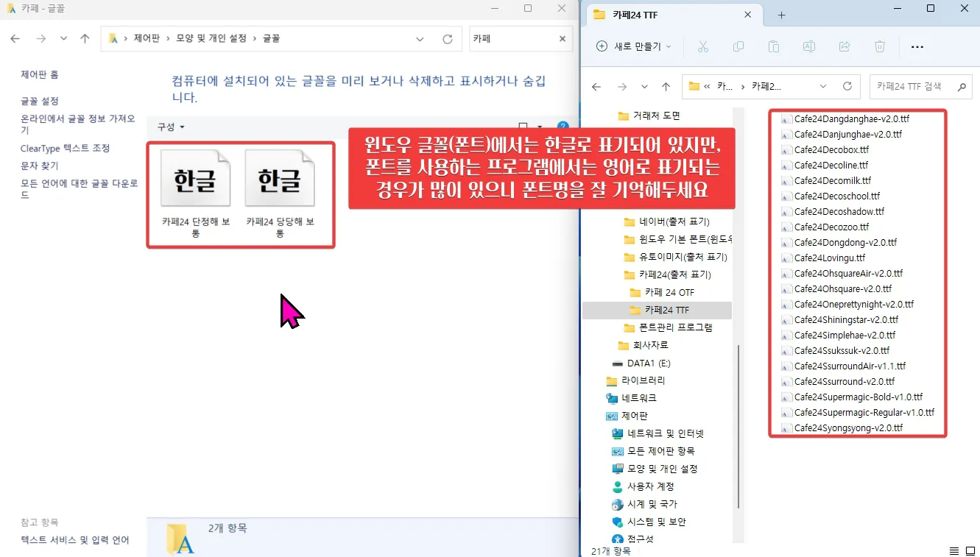Screen dimensions: 980x557
Task: Open 텍스트 서비스 및 입력 언어 link
Action: (x=75, y=540)
